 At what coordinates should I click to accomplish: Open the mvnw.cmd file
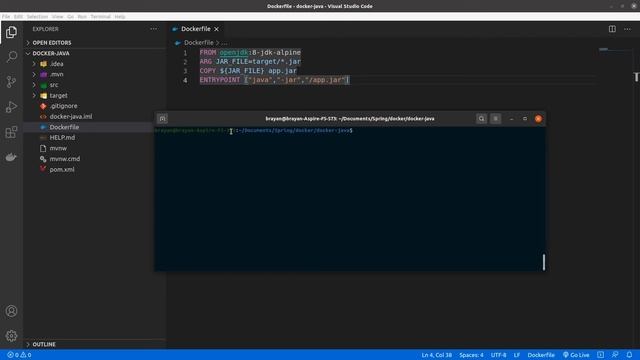point(64,159)
